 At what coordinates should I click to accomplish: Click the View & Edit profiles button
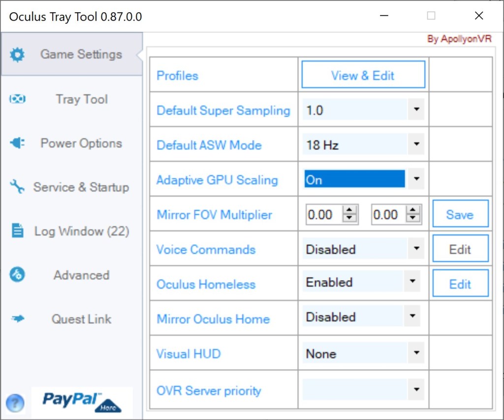coord(363,75)
